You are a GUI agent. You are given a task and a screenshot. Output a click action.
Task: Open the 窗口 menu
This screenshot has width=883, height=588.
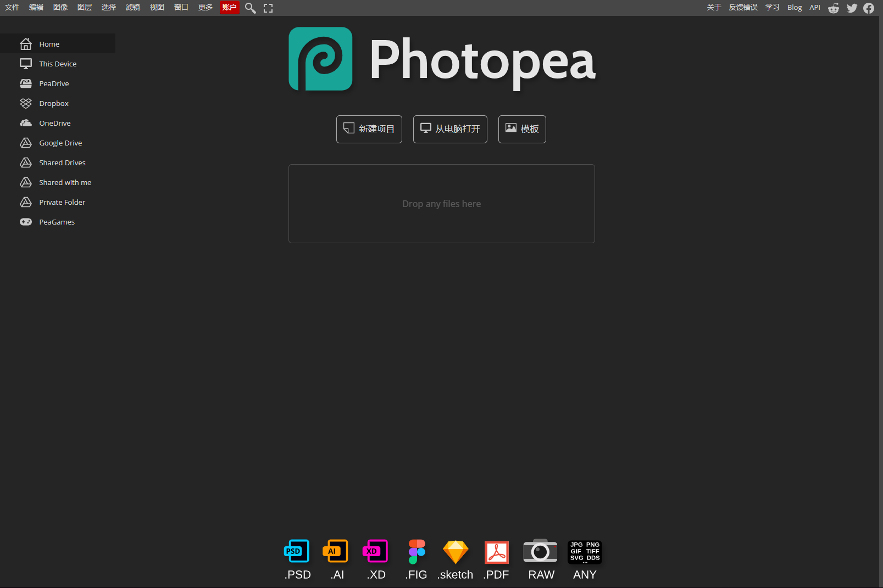click(x=181, y=7)
